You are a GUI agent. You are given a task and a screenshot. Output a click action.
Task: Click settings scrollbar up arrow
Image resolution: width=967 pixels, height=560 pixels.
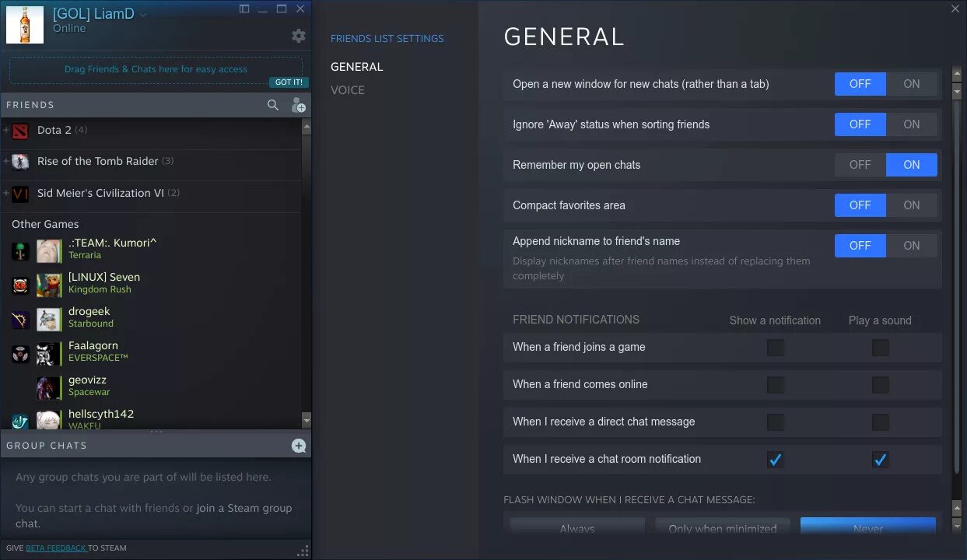click(957, 74)
